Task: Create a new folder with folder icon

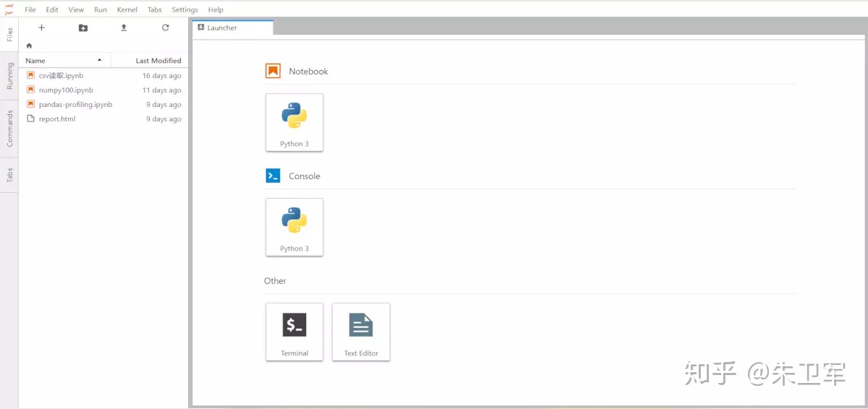Action: coord(83,27)
